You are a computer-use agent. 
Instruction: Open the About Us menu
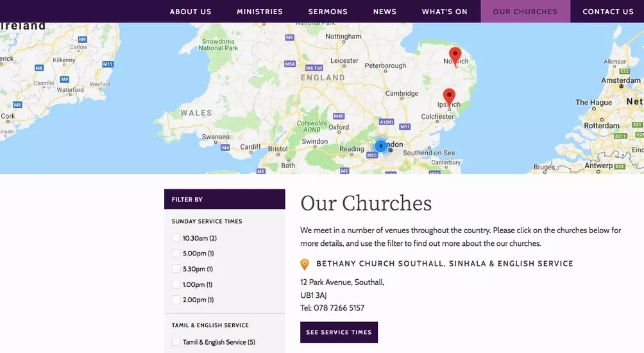[x=191, y=12]
